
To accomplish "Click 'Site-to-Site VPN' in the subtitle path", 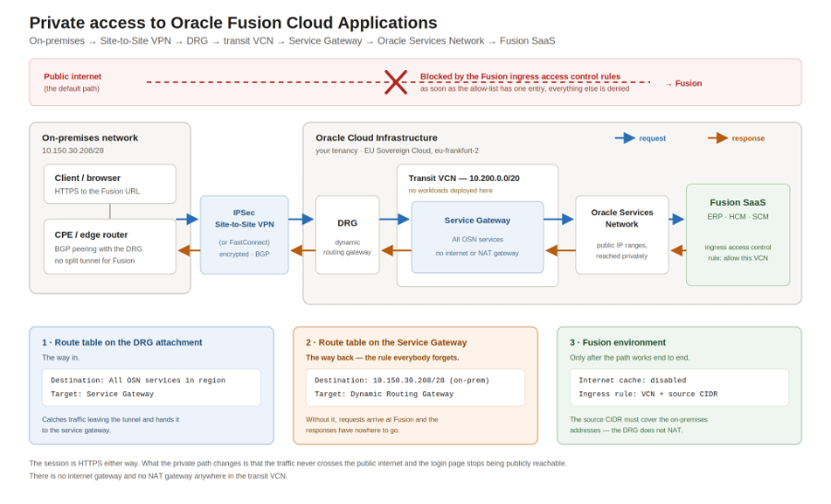I will pyautogui.click(x=136, y=41).
